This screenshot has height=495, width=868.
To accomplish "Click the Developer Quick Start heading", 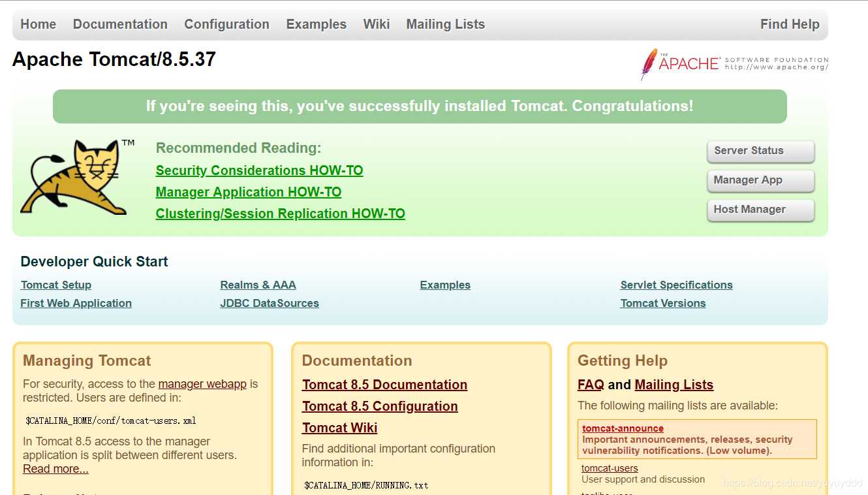I will (x=94, y=261).
